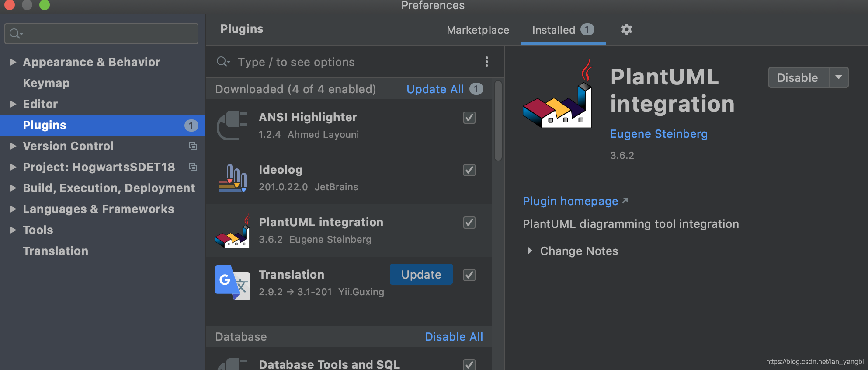Click the plugin search magnifier icon
This screenshot has height=370, width=868.
[223, 62]
